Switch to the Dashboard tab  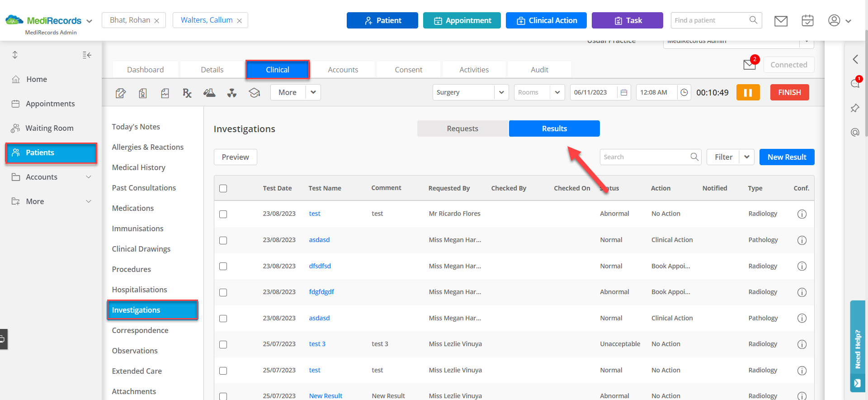point(146,70)
